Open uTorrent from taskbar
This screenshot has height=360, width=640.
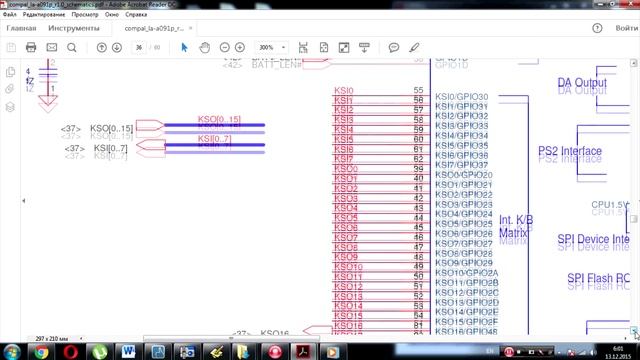[100, 351]
